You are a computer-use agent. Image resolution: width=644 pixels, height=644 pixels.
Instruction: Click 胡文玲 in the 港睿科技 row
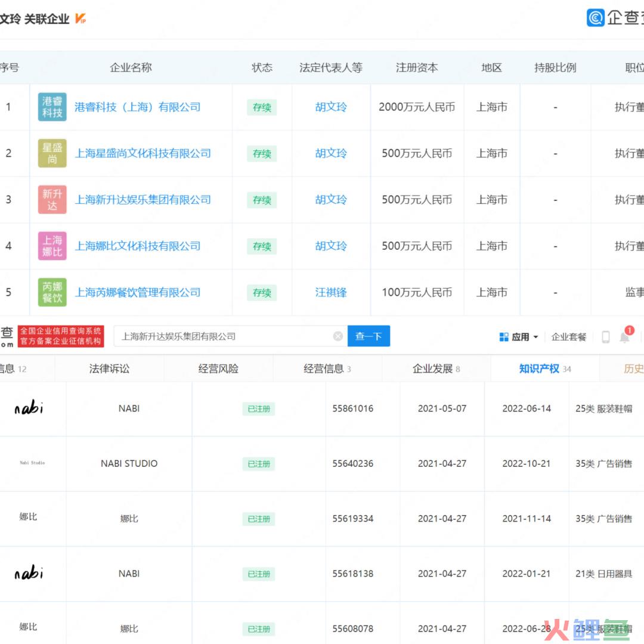coord(331,107)
